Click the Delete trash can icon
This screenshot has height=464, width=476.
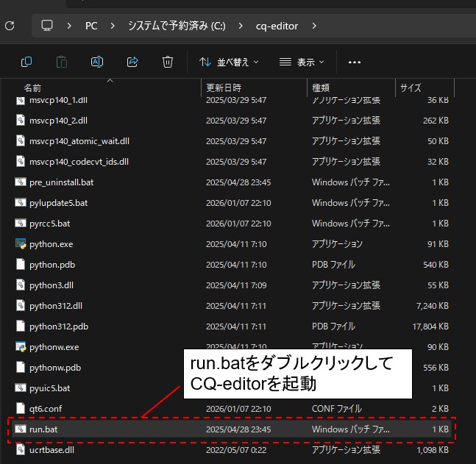[168, 62]
